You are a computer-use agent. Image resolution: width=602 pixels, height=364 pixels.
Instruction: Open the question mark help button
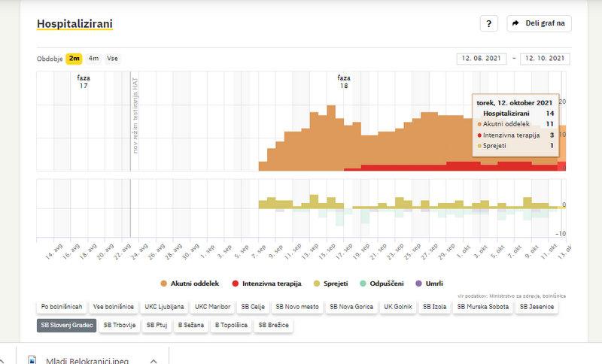pyautogui.click(x=489, y=24)
